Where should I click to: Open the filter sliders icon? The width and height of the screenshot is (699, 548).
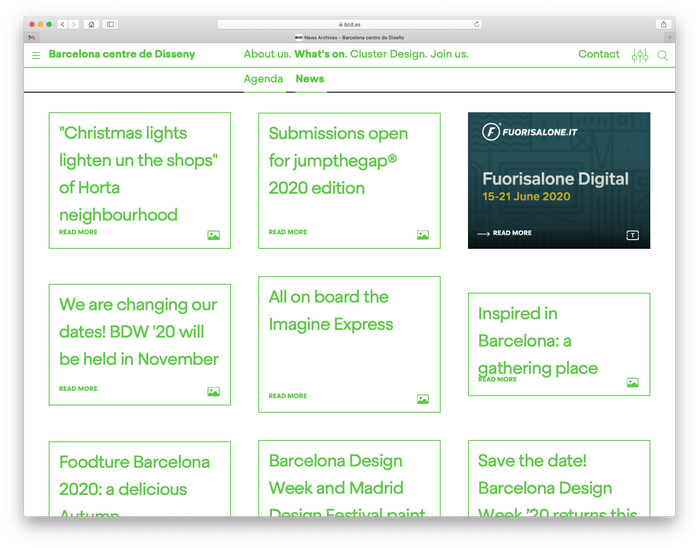point(640,55)
